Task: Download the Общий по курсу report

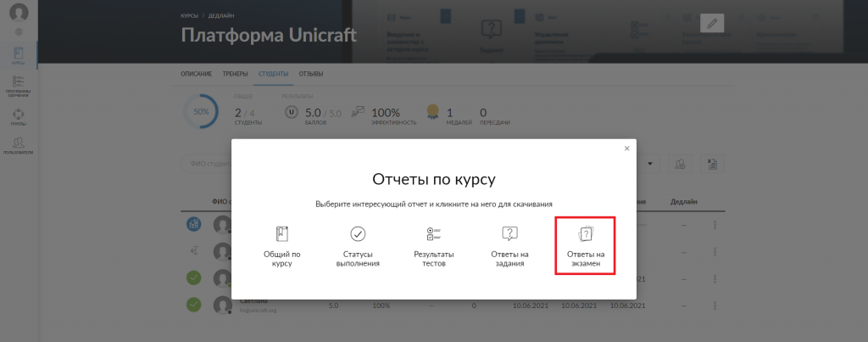Action: pos(281,247)
